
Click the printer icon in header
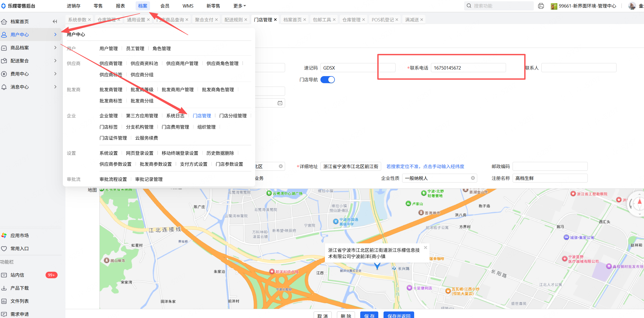click(x=541, y=6)
